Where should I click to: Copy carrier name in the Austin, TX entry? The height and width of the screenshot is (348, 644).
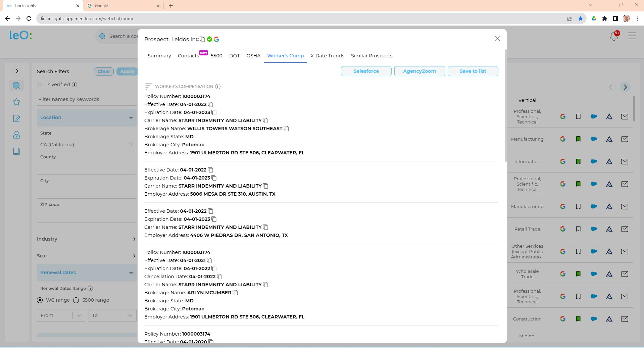click(x=266, y=186)
